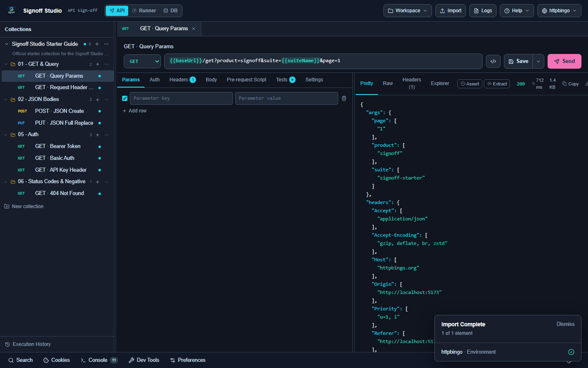Copy the response body
The width and height of the screenshot is (588, 368).
(x=570, y=84)
